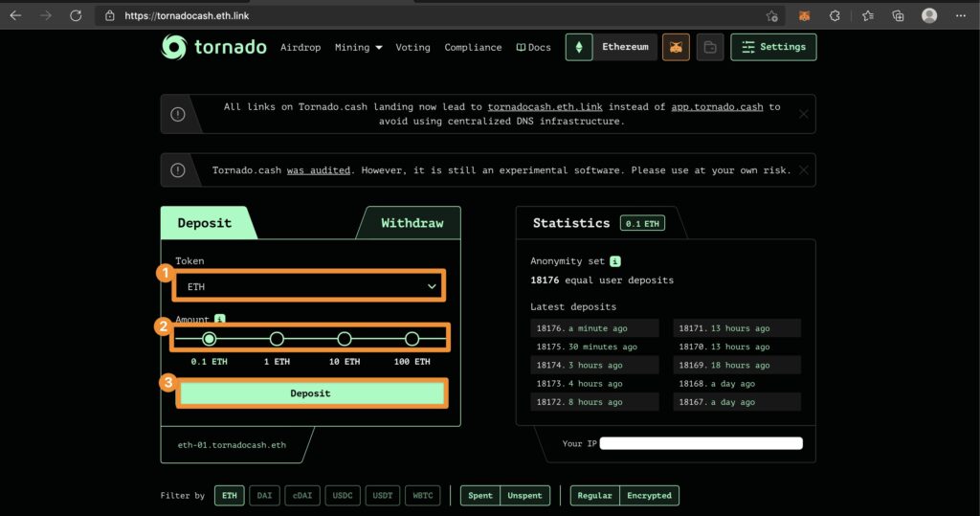This screenshot has width=980, height=516.
Task: Open the note account folder icon
Action: click(x=710, y=47)
